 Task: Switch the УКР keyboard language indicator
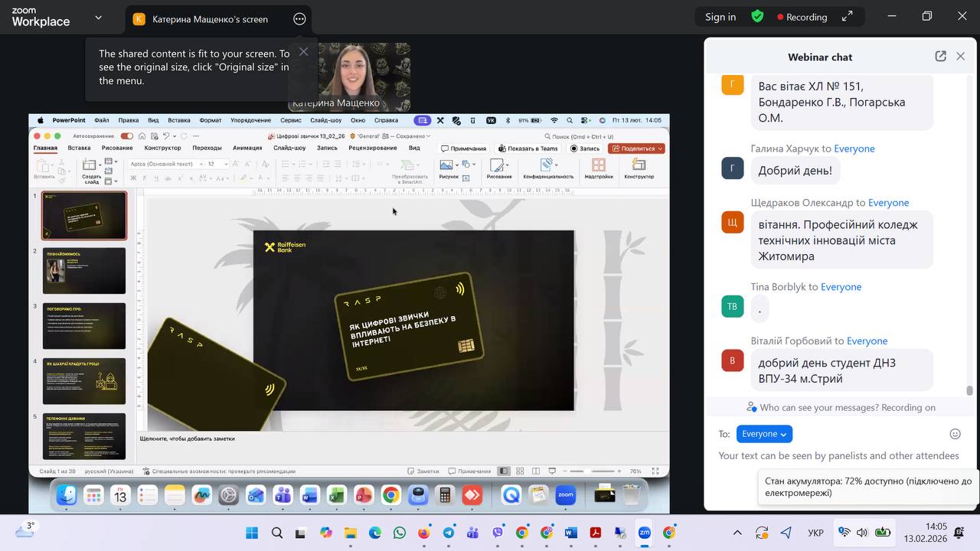[x=815, y=533]
